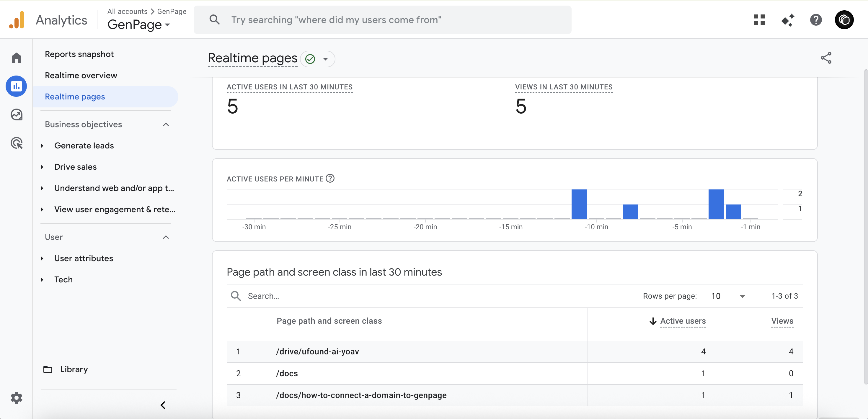This screenshot has width=868, height=419.
Task: Sort table by Views column
Action: (782, 321)
